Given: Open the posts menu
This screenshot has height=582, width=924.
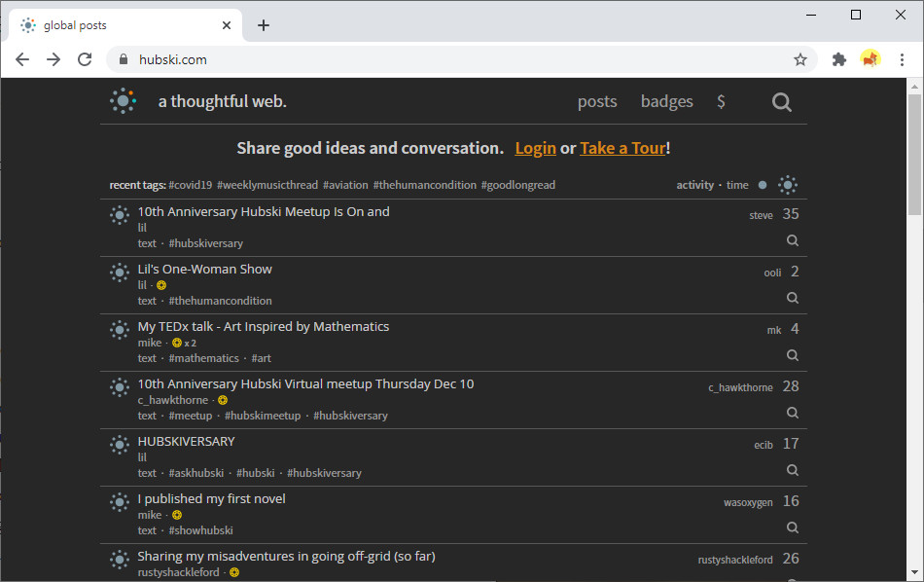Looking at the screenshot, I should click(597, 101).
